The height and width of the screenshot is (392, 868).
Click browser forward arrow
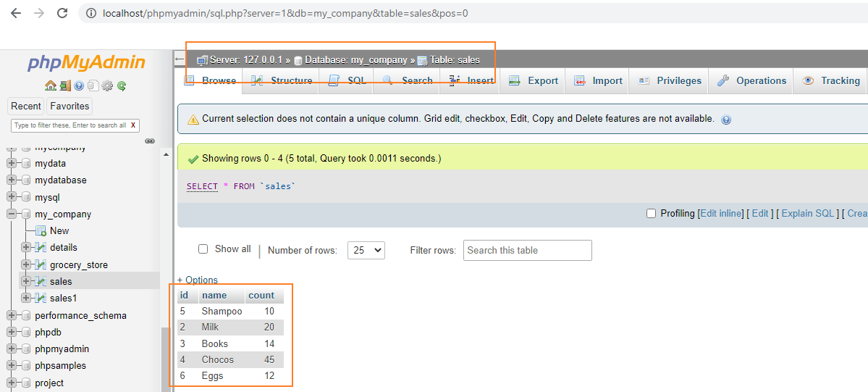pyautogui.click(x=39, y=13)
